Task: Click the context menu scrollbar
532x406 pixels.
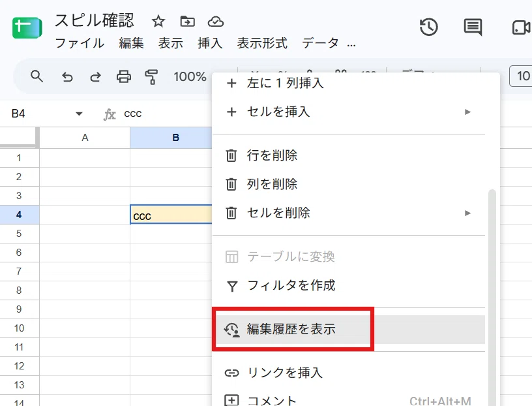Action: [492, 297]
